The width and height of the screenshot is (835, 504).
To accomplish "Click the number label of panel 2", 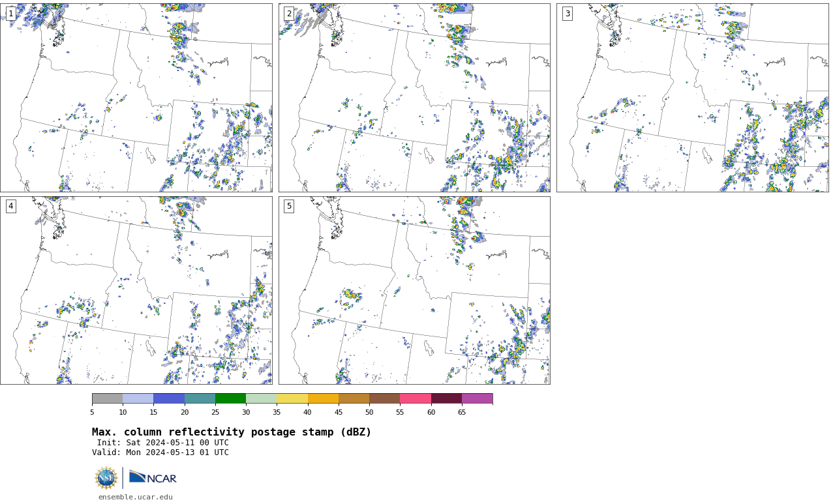I will pos(289,14).
